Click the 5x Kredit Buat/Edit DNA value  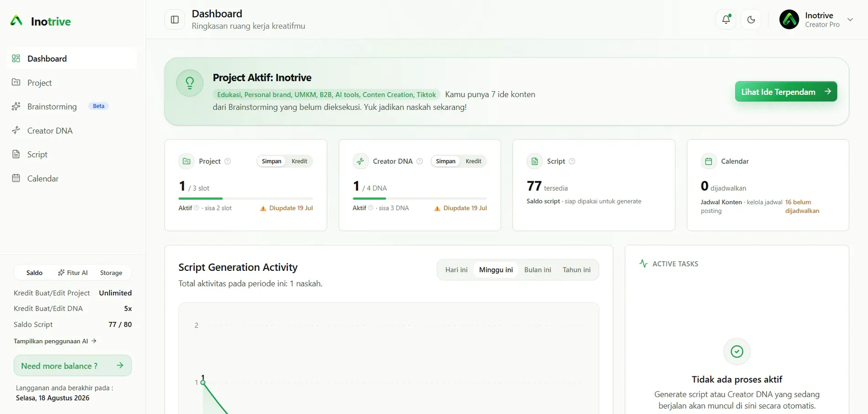[128, 308]
